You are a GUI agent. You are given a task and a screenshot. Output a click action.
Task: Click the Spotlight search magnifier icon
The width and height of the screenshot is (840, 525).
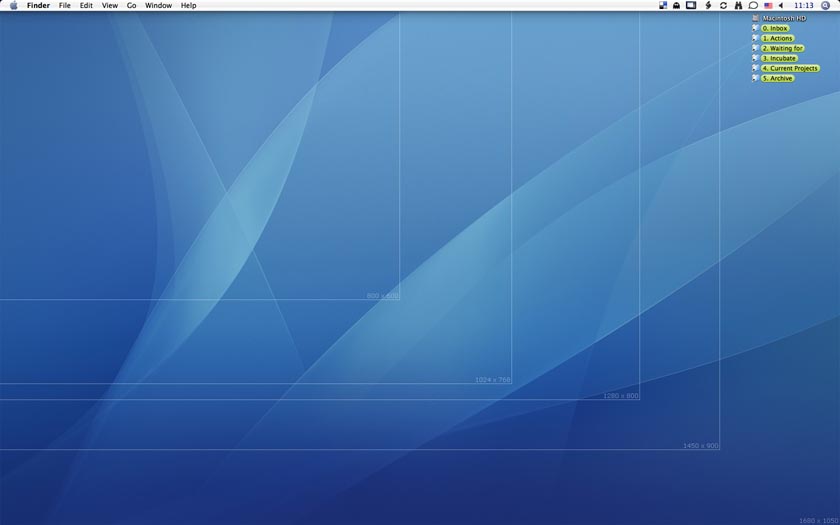click(x=825, y=6)
